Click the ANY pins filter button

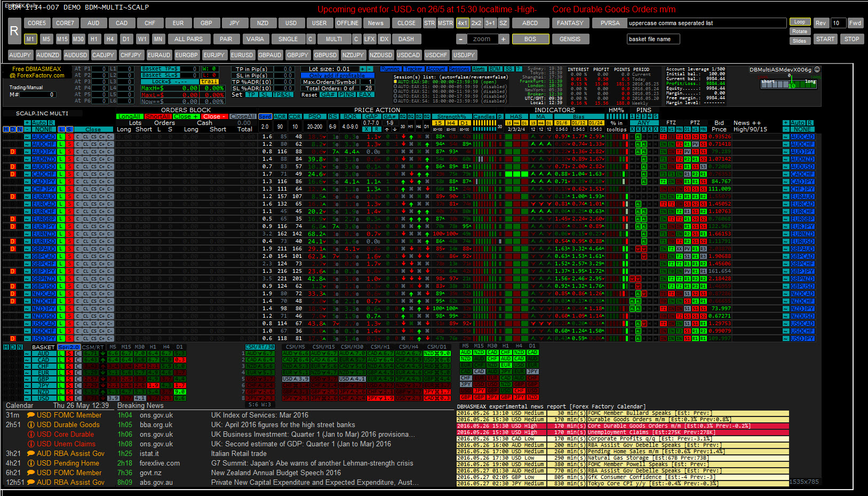click(644, 123)
